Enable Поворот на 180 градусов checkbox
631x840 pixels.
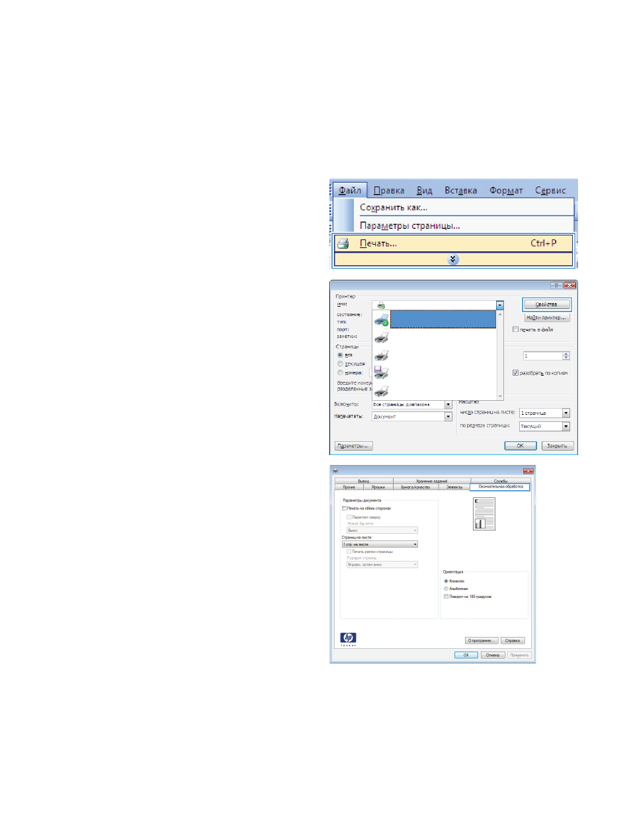click(x=446, y=597)
